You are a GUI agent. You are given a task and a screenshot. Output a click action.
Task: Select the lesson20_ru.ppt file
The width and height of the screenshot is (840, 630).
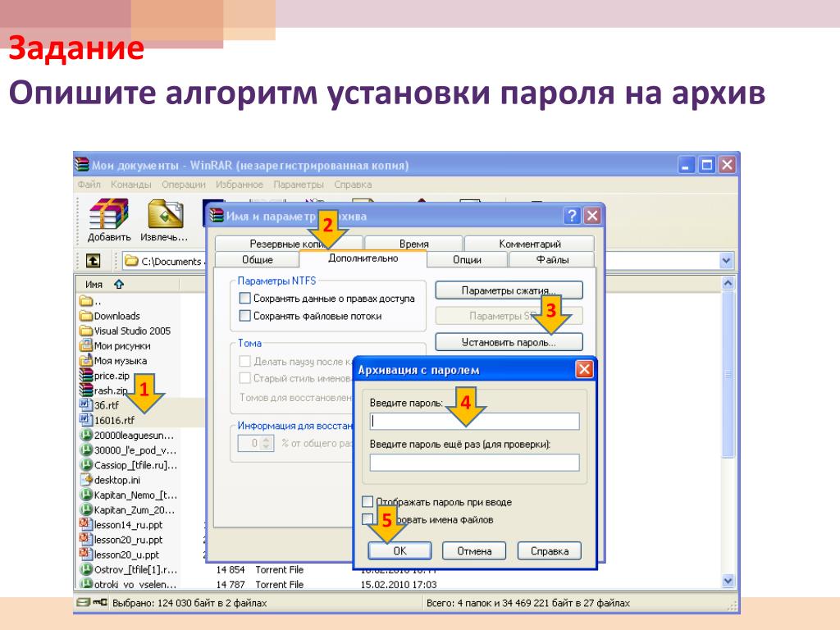[121, 540]
